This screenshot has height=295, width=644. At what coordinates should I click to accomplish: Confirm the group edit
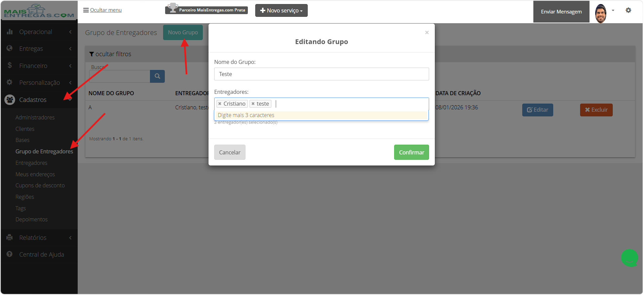(x=412, y=152)
